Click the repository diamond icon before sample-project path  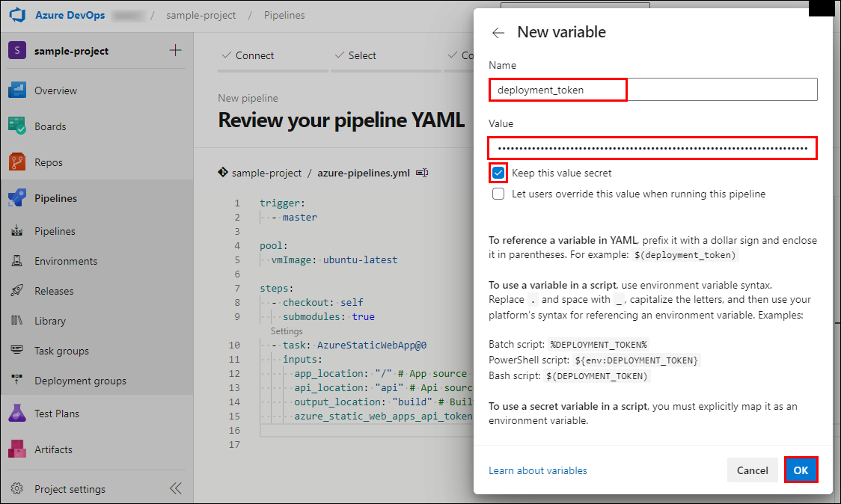tap(222, 173)
